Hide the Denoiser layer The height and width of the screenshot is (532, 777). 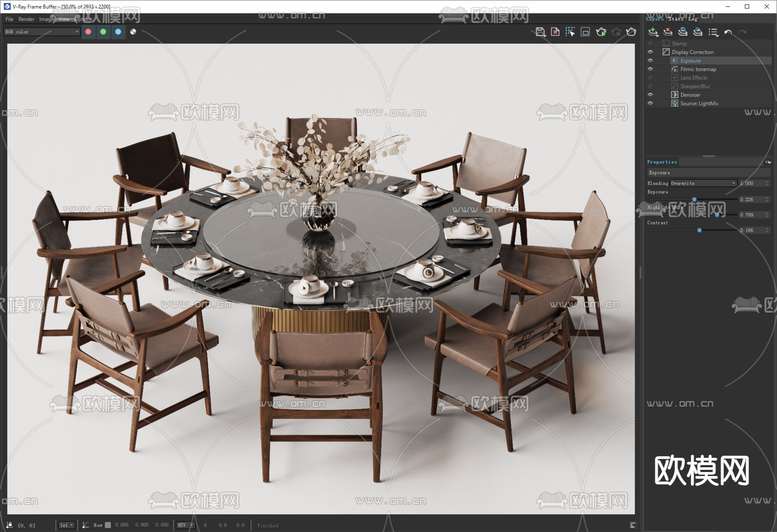[650, 94]
